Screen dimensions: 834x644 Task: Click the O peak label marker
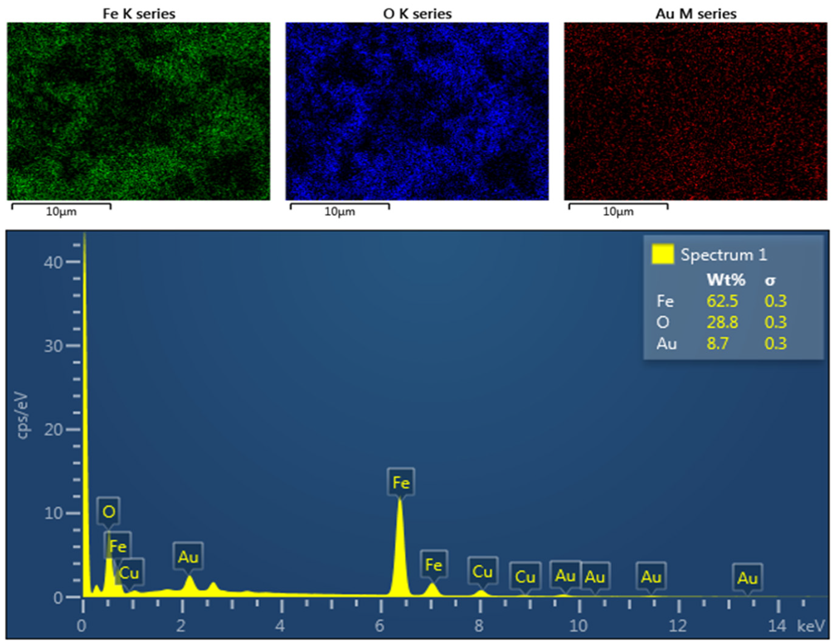coord(108,512)
